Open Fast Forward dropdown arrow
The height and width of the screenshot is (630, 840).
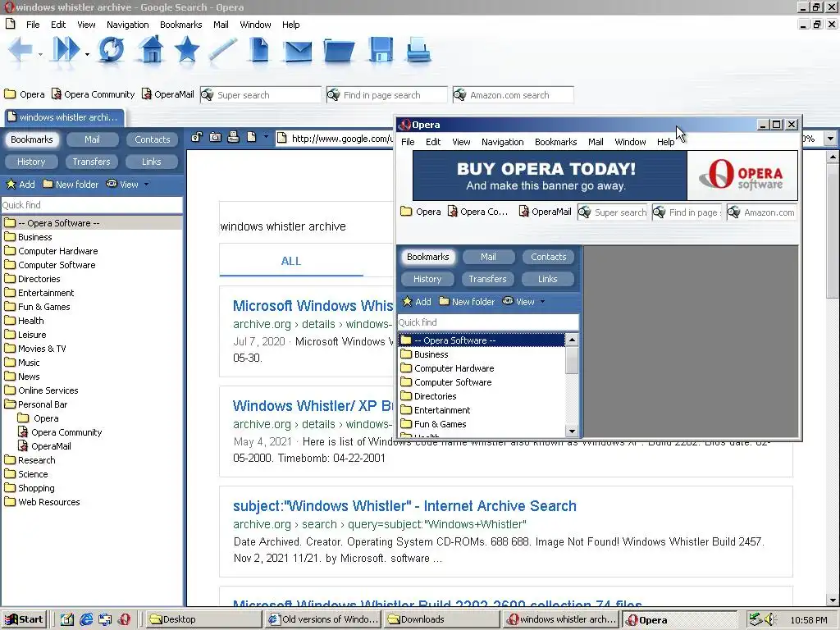(87, 54)
